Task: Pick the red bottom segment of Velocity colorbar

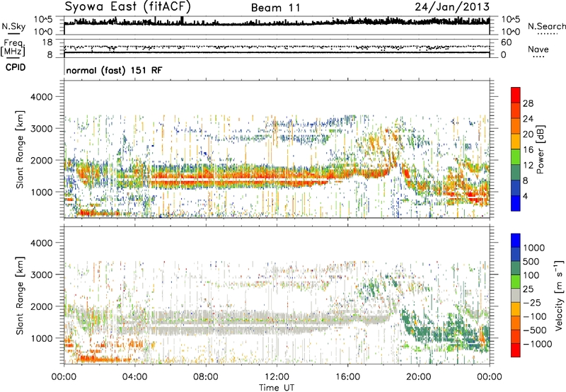Action: 516,350
